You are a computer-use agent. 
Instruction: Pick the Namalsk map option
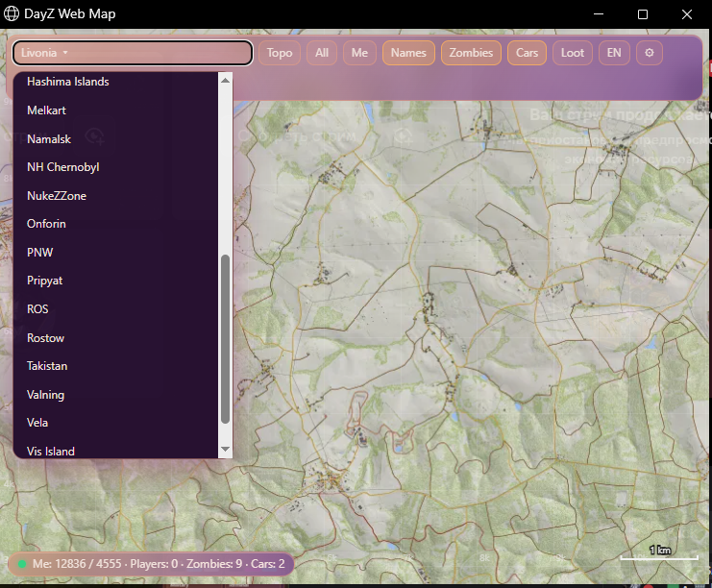click(x=116, y=139)
